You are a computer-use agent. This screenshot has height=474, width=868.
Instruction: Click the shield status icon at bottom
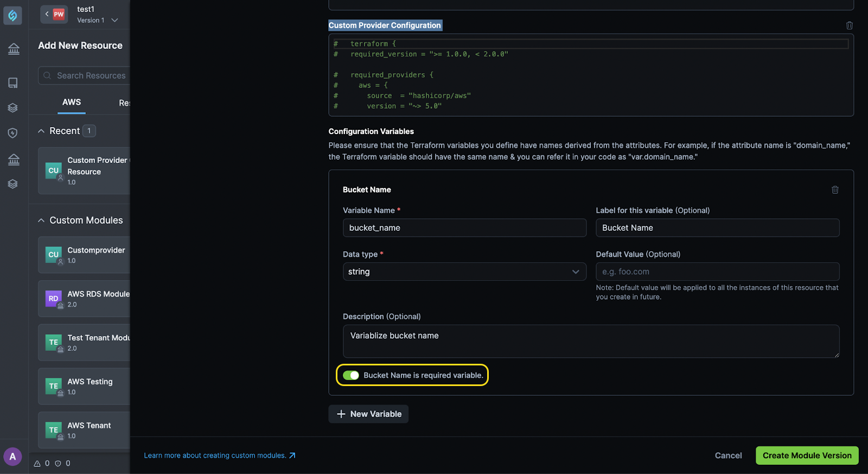(58, 464)
